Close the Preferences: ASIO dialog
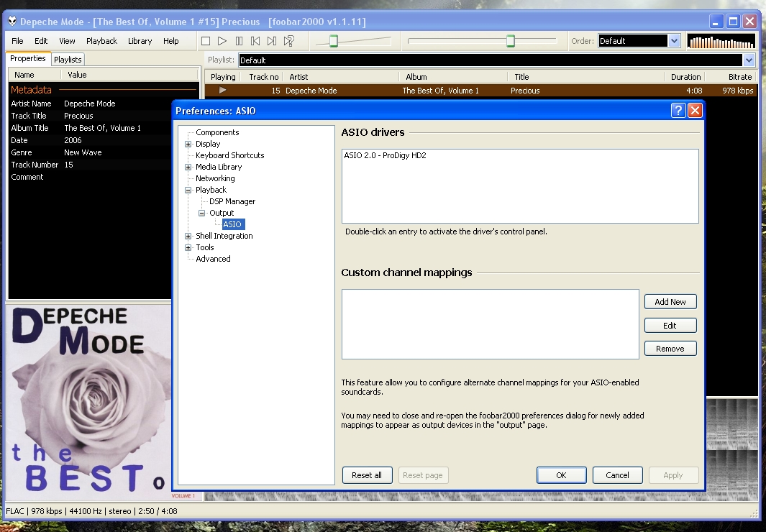The height and width of the screenshot is (532, 766). coord(695,110)
